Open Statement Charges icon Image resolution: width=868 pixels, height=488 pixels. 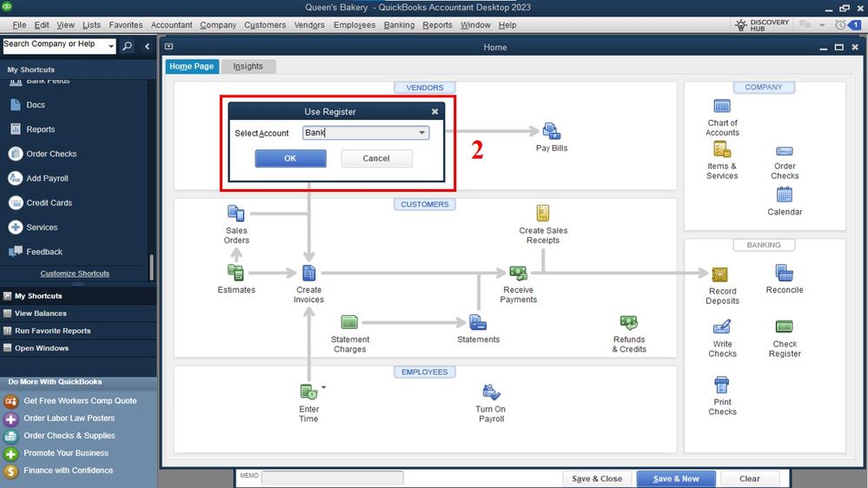coord(350,322)
